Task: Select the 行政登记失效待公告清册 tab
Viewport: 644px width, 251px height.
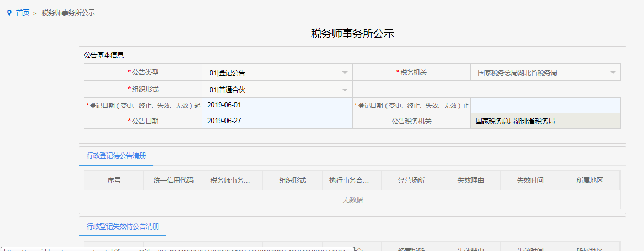Action: (x=123, y=226)
